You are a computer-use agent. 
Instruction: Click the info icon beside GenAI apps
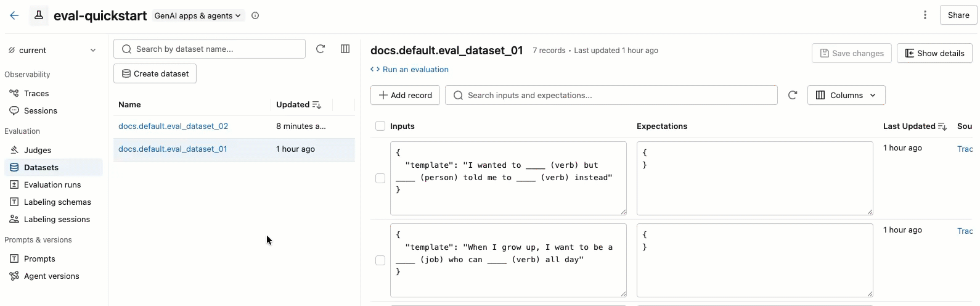click(x=255, y=15)
